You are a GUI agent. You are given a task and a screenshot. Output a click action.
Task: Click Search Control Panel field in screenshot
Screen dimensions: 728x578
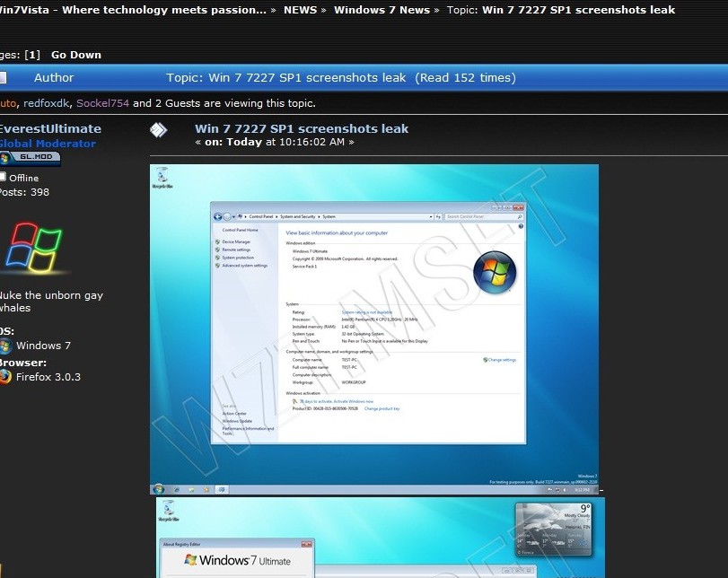484,217
